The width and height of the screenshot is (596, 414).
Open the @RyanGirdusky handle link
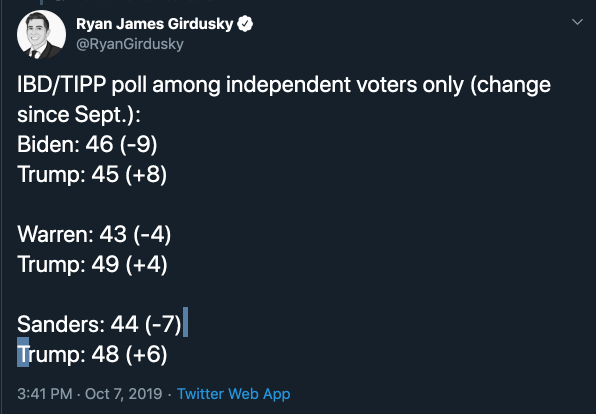(130, 44)
